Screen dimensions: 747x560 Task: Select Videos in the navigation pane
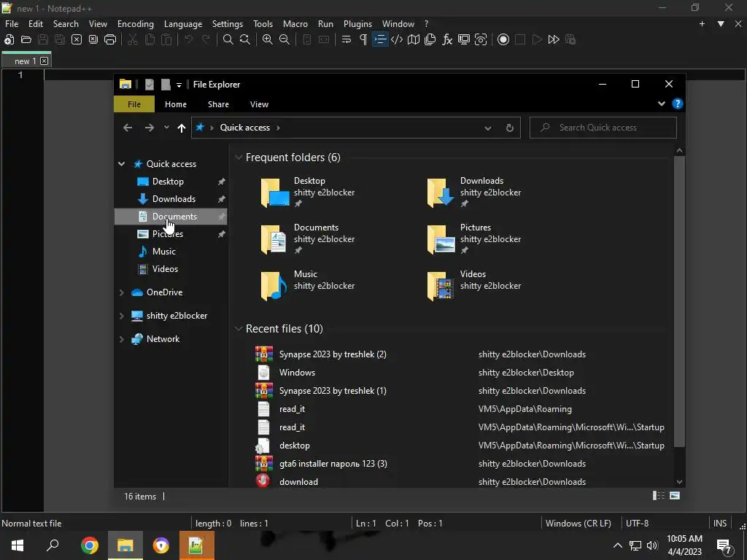tap(171, 269)
